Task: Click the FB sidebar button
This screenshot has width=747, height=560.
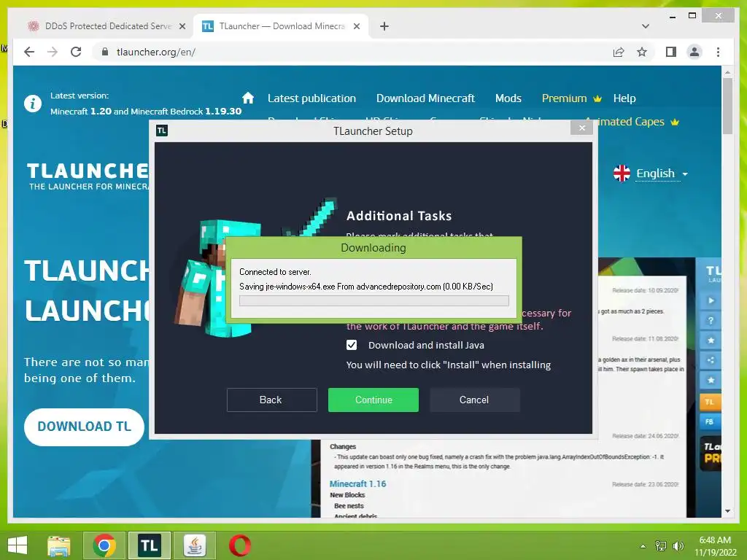Action: click(710, 421)
